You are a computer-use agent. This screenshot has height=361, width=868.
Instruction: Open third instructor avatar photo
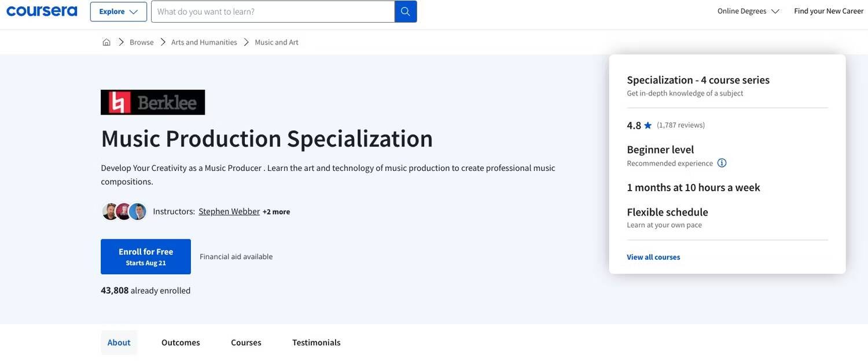coord(138,212)
